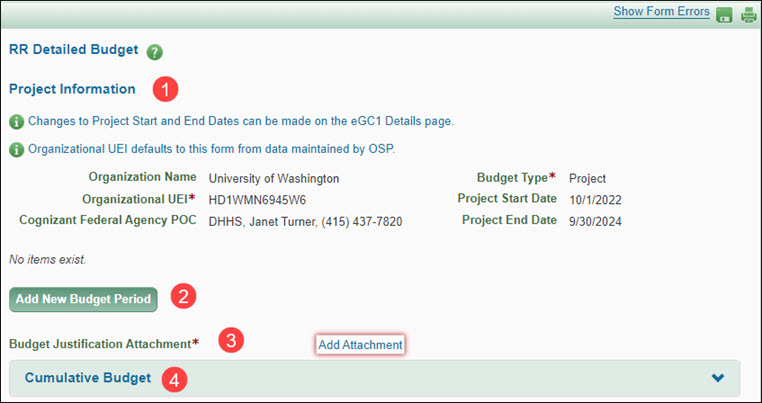Viewport: 762px width, 403px height.
Task: Click info icon beside Project Start date note
Action: [x=16, y=122]
